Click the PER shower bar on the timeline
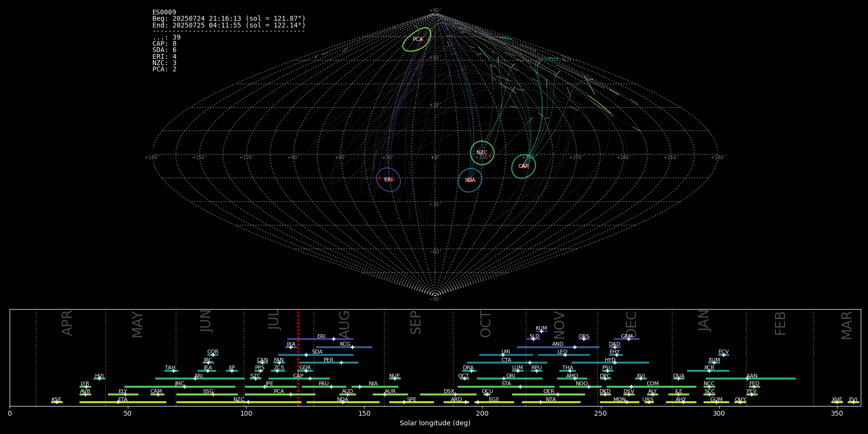Screen dimensions: 868x434 tap(329, 363)
